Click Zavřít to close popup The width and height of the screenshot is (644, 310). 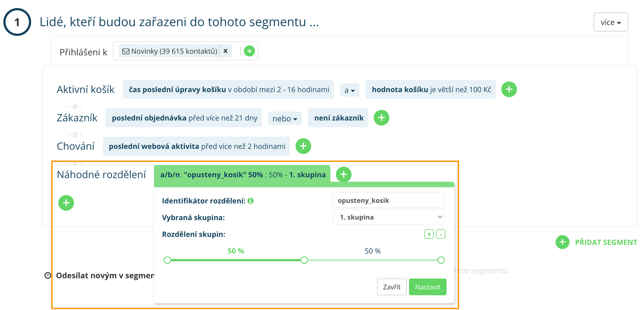coord(392,287)
